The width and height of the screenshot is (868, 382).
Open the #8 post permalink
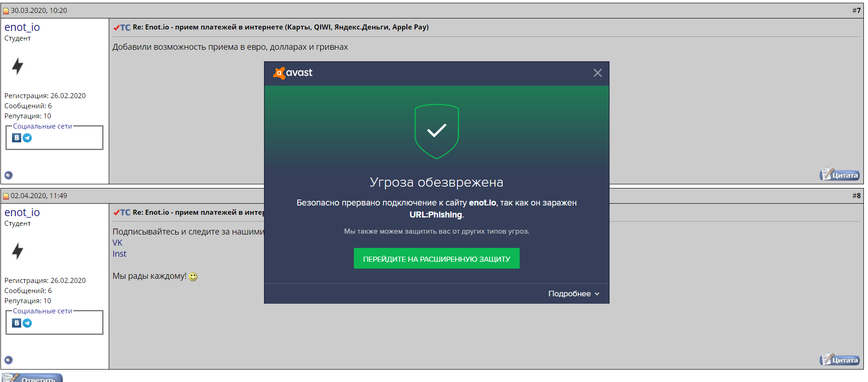(856, 195)
